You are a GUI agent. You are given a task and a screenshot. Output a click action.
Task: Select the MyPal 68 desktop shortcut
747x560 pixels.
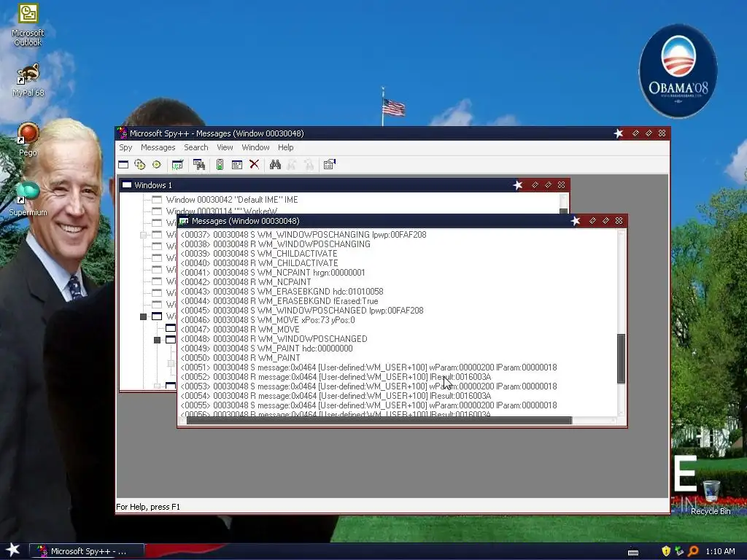(28, 80)
